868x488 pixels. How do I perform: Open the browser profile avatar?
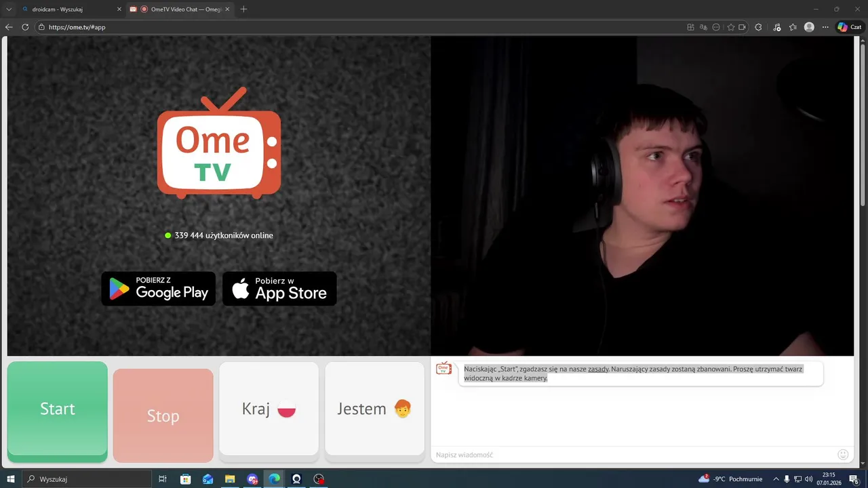click(x=809, y=27)
